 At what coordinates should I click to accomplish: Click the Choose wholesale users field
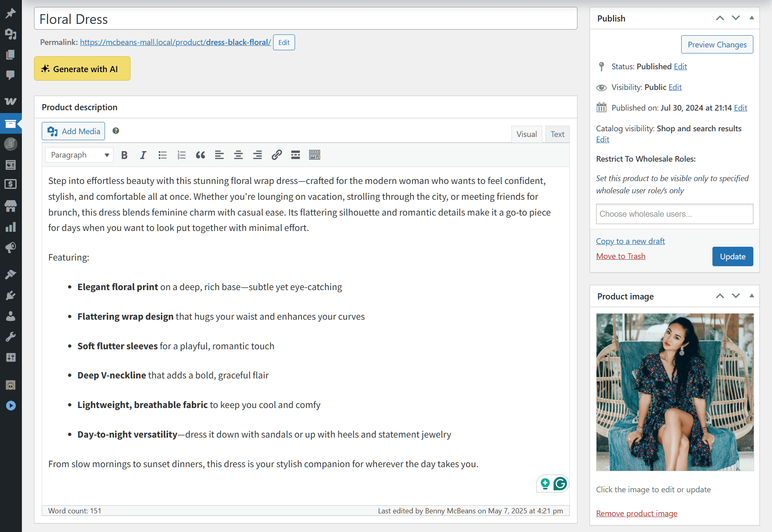(x=674, y=214)
